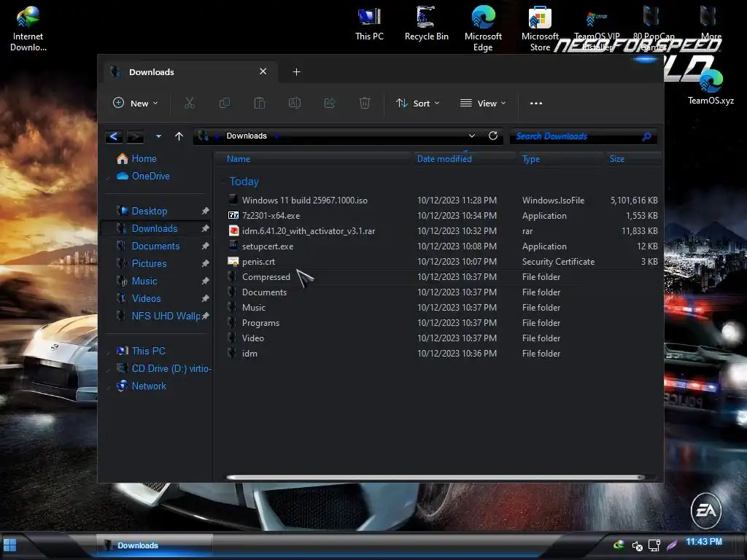Select the Recycle Bin desktop icon
This screenshot has width=747, height=560.
(426, 24)
